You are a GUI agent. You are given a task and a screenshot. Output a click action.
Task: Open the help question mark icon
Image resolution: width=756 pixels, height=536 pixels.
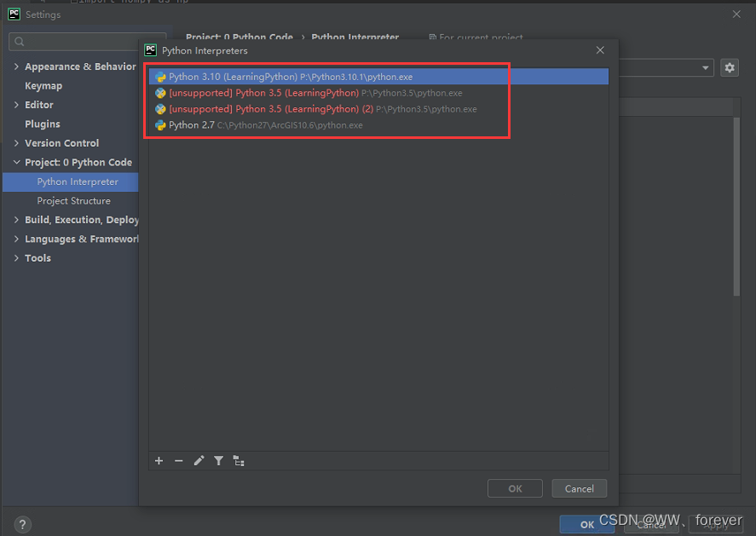(x=22, y=524)
